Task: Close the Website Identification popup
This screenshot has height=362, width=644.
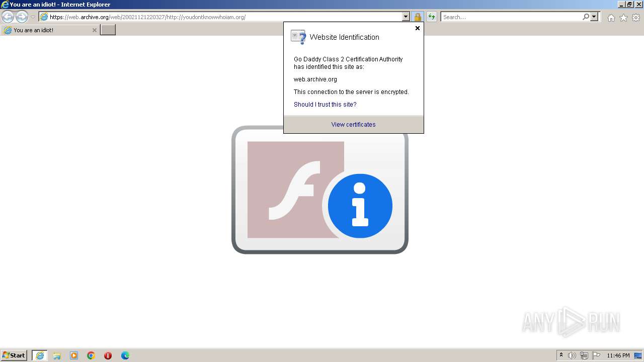Action: point(417,28)
